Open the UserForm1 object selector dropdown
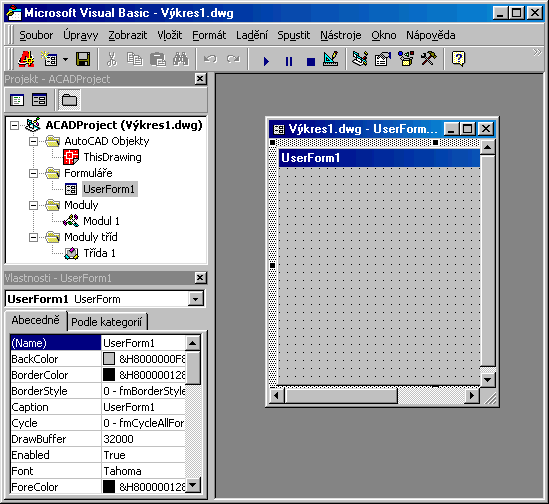 coord(195,299)
